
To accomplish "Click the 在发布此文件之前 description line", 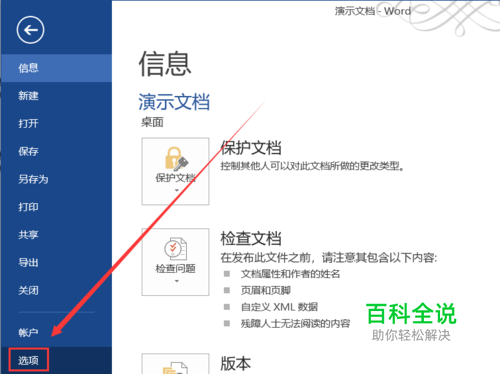I will point(329,258).
